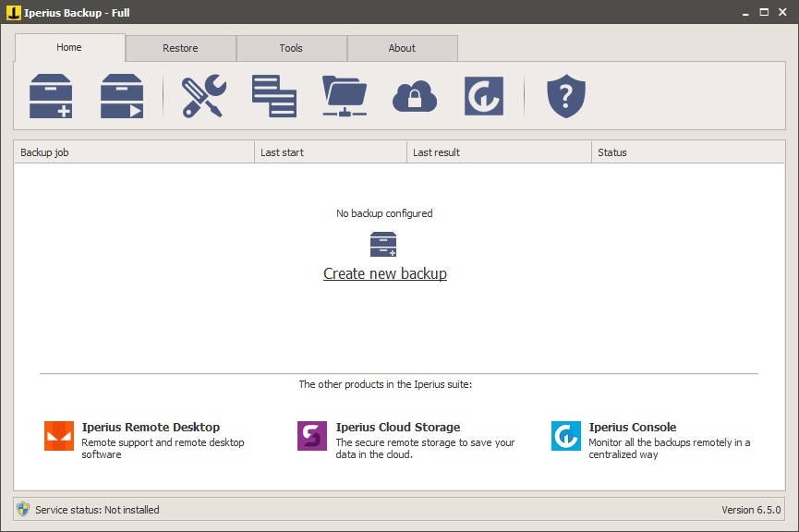Select the Tools tab

point(291,47)
